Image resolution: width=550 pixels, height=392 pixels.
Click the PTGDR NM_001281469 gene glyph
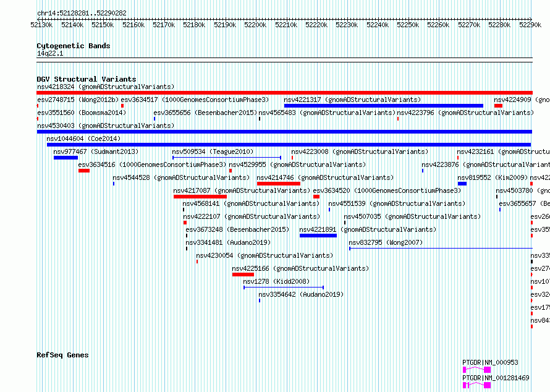476,385
